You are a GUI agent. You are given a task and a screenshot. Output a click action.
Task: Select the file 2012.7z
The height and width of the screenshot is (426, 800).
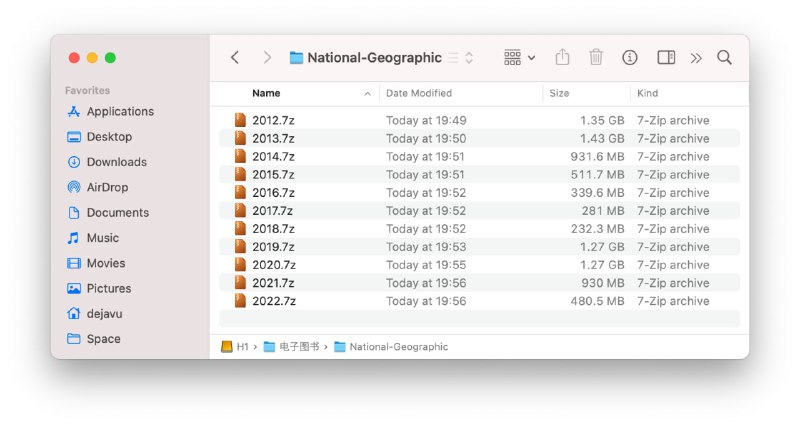click(x=480, y=120)
